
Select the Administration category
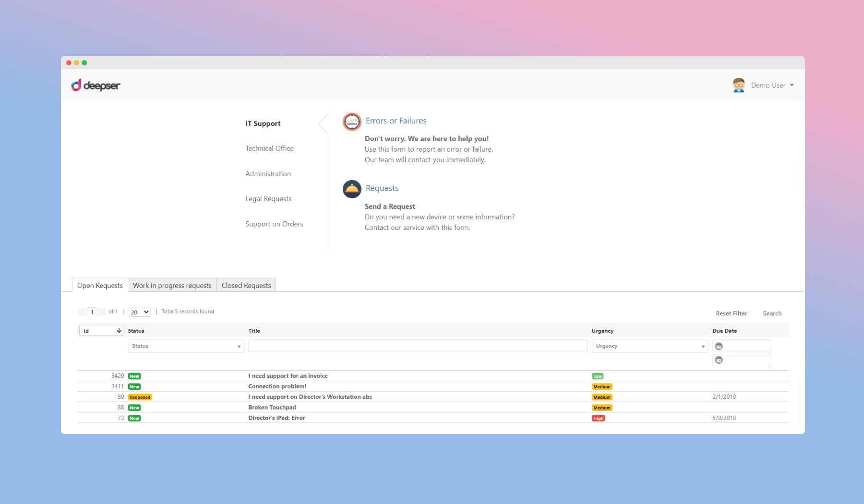tap(268, 174)
